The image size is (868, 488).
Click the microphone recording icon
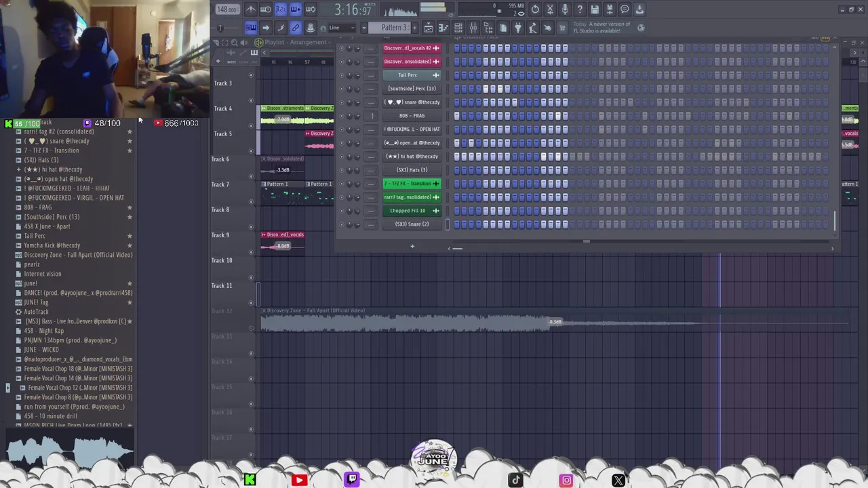pyautogui.click(x=565, y=9)
